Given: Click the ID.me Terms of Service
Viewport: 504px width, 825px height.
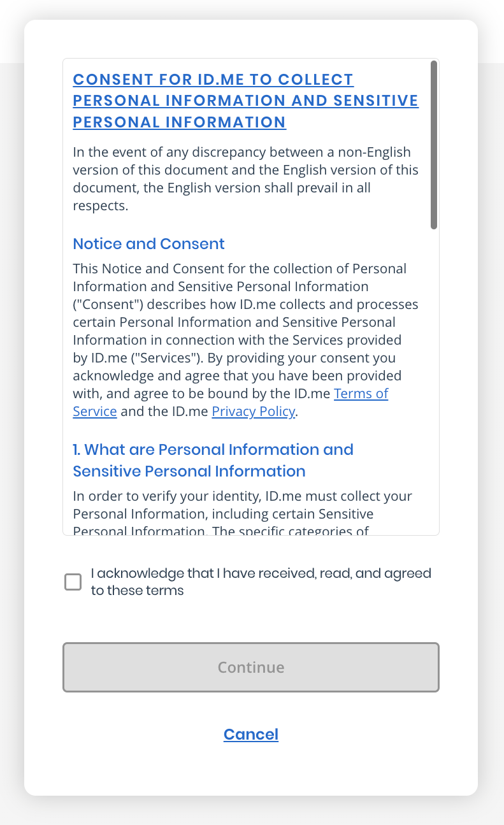Looking at the screenshot, I should (x=361, y=393).
